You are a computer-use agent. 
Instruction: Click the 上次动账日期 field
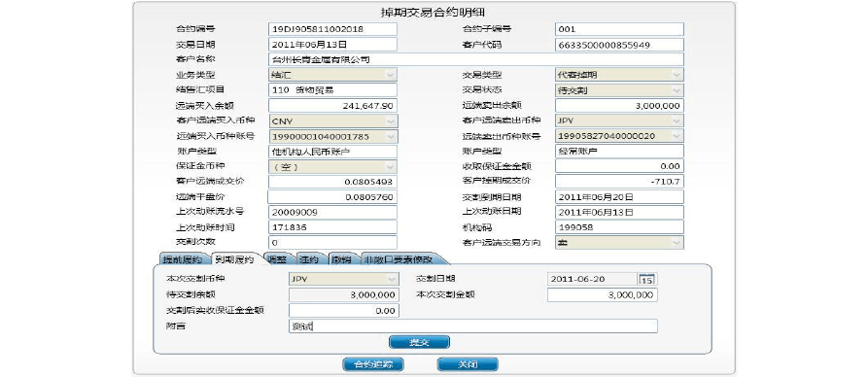point(619,213)
